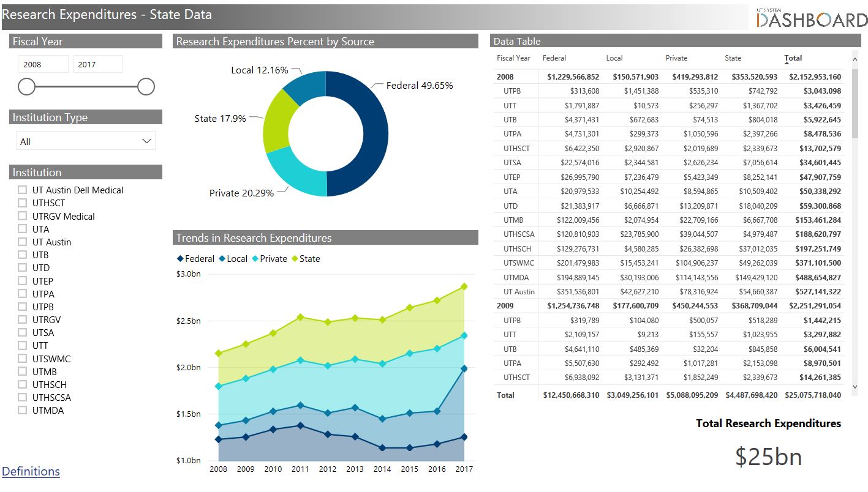
Task: Click the UTSWMC row label in 2008 data
Action: (x=518, y=263)
